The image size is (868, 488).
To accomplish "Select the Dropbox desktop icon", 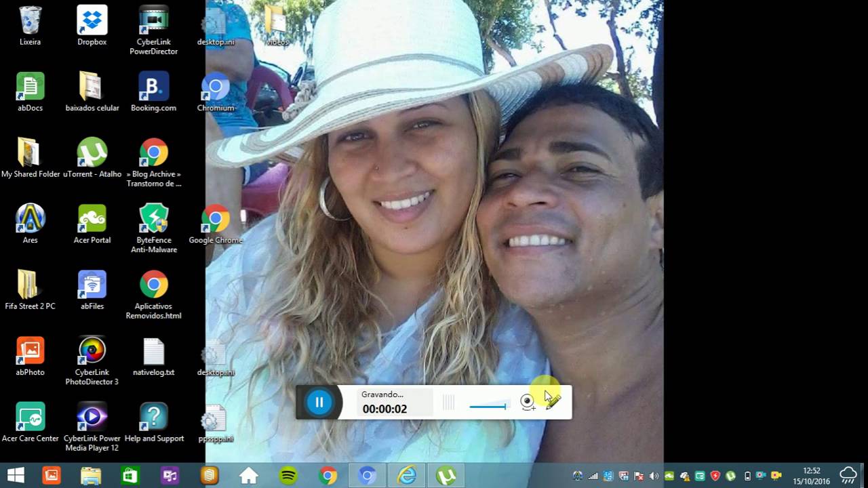I will [92, 26].
